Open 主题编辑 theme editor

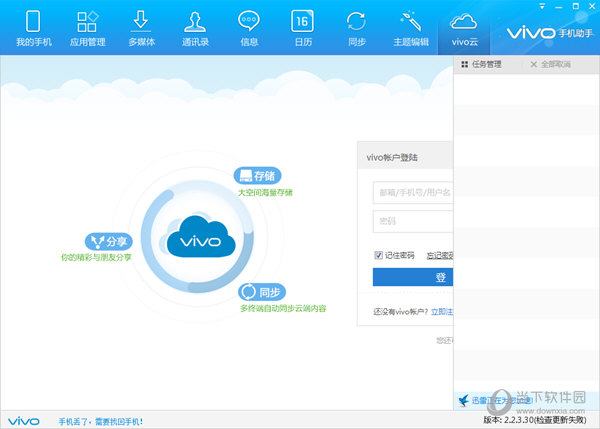click(x=411, y=29)
